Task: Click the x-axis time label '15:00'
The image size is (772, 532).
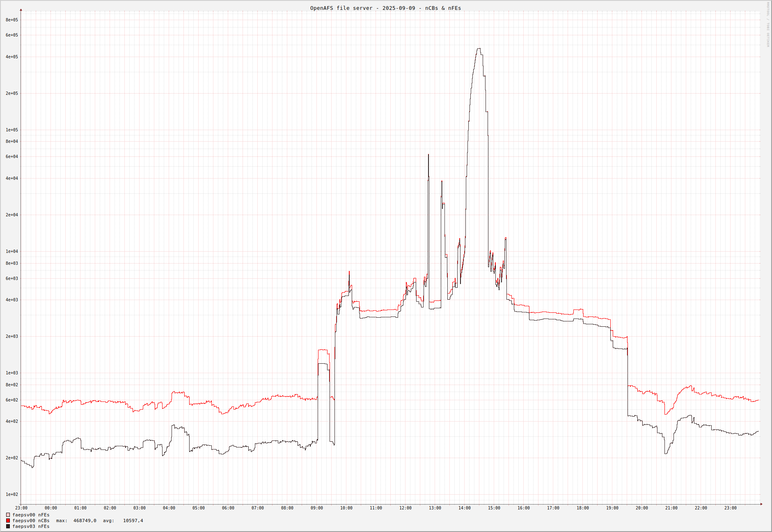Action: click(494, 508)
